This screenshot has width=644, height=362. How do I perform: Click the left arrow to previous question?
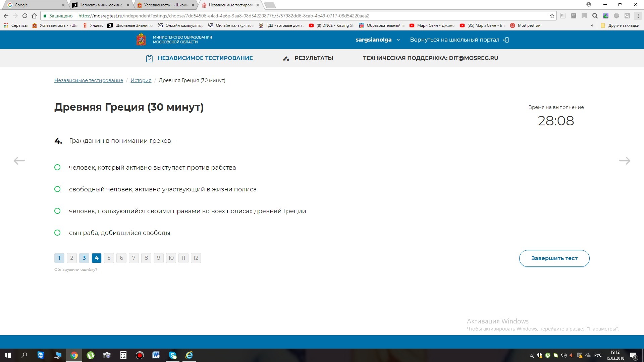tap(19, 161)
